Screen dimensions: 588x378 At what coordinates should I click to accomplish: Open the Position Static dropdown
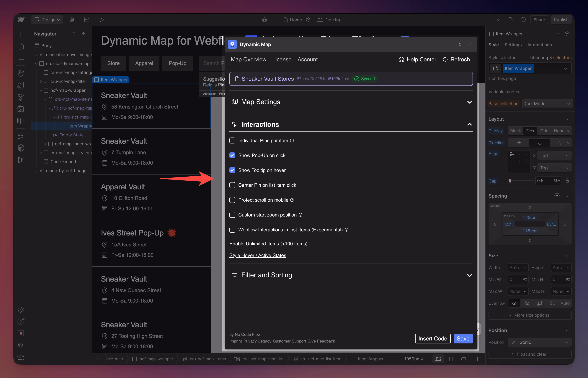click(540, 342)
